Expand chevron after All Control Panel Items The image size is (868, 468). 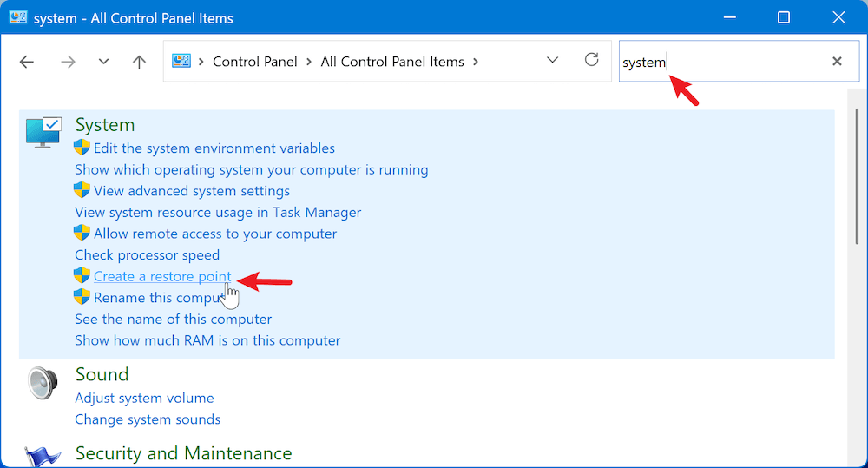(476, 62)
